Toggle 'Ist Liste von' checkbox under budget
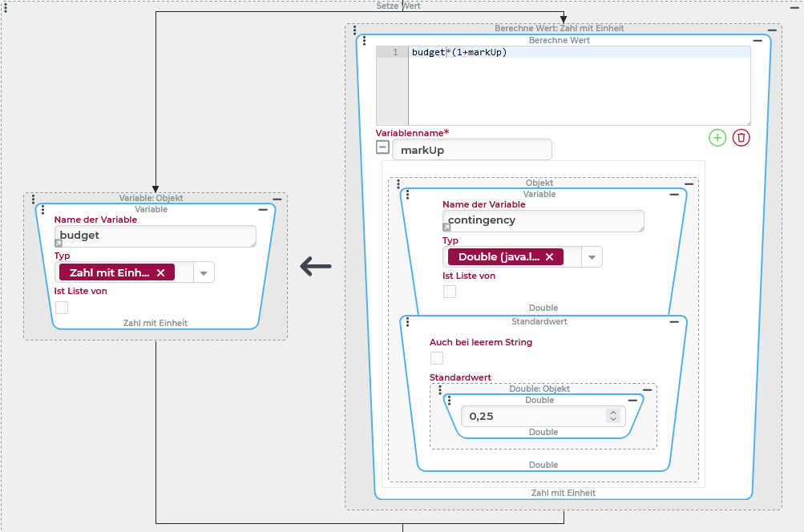Viewport: 804px width, 532px height. pyautogui.click(x=62, y=308)
